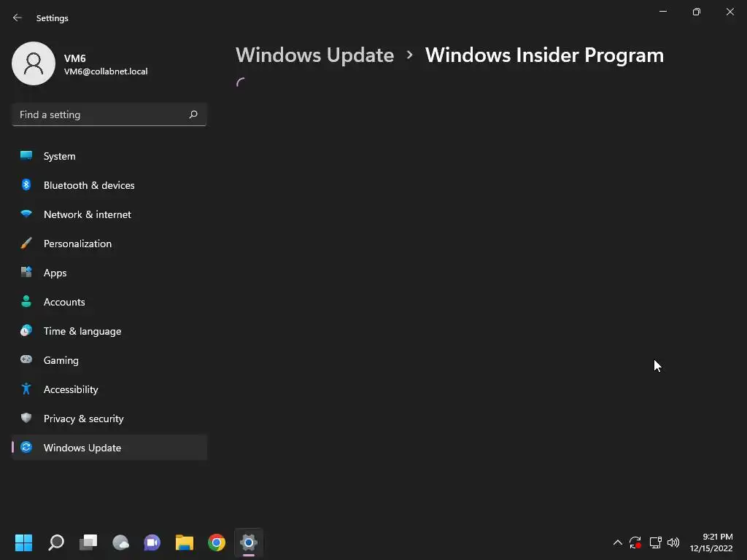Screen dimensions: 747x560
Task: Open Task View from the taskbar
Action: (x=88, y=542)
